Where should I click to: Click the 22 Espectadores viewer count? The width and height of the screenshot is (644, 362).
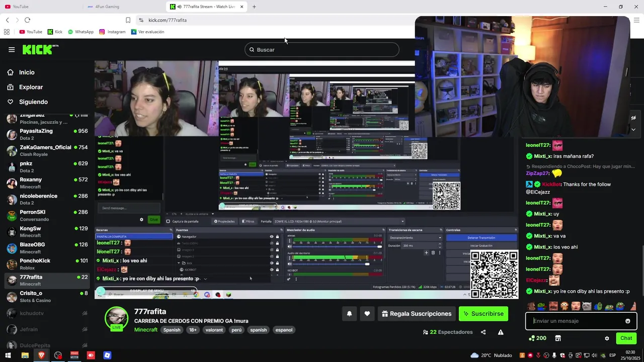[x=448, y=332]
